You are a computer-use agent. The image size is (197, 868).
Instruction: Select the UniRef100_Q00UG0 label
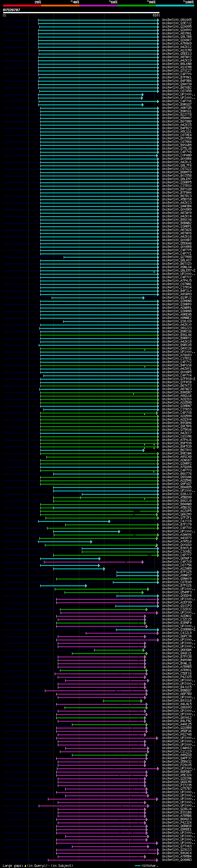(x=176, y=545)
